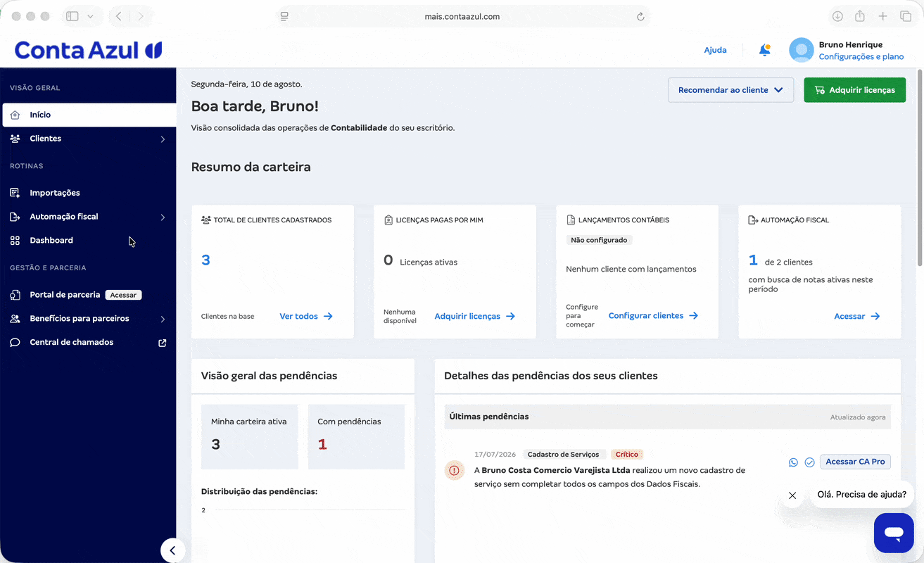Click the 'Visão geral das pendências' heading
The width and height of the screenshot is (924, 563).
pyautogui.click(x=270, y=376)
